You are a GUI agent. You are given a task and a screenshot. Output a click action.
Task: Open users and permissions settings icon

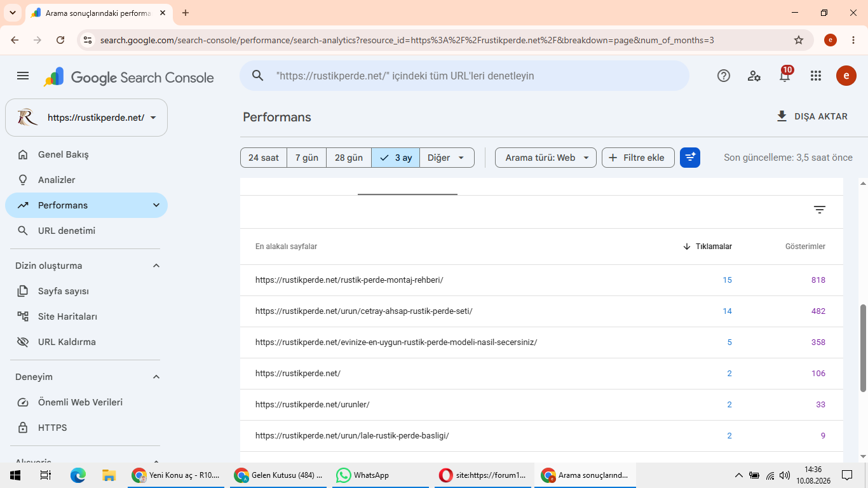754,76
